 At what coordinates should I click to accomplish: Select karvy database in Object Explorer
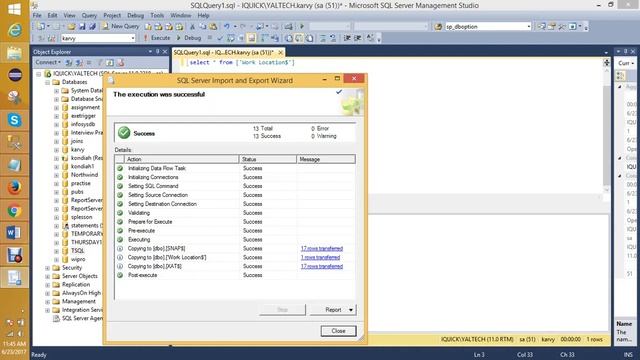pyautogui.click(x=78, y=149)
